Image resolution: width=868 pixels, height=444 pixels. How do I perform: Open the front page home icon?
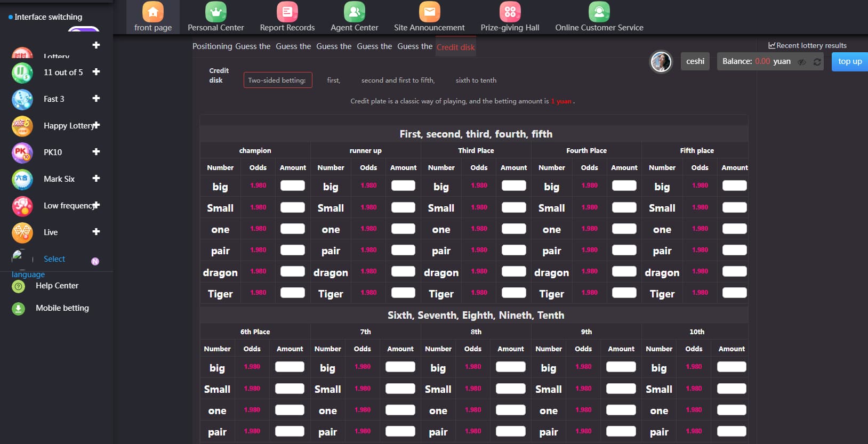click(153, 12)
